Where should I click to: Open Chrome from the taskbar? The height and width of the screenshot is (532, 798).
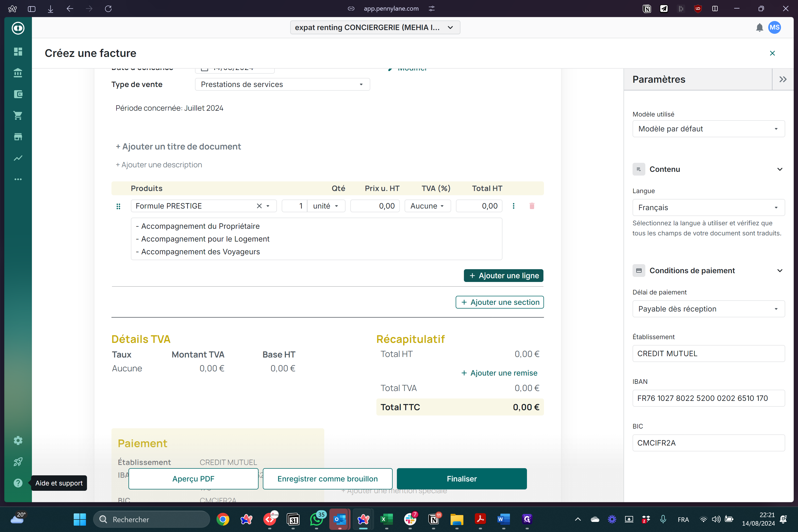(223, 519)
